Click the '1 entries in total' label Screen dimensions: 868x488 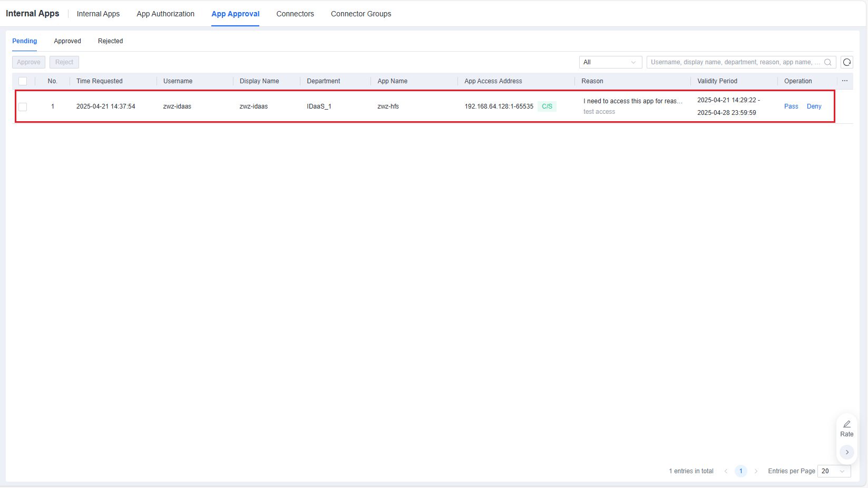coord(691,471)
